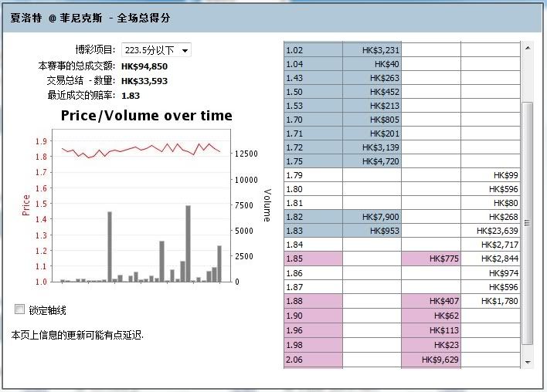Select the HK$9,629 cell at odds 2.06
Screen dimensions: 547x392
click(x=431, y=360)
